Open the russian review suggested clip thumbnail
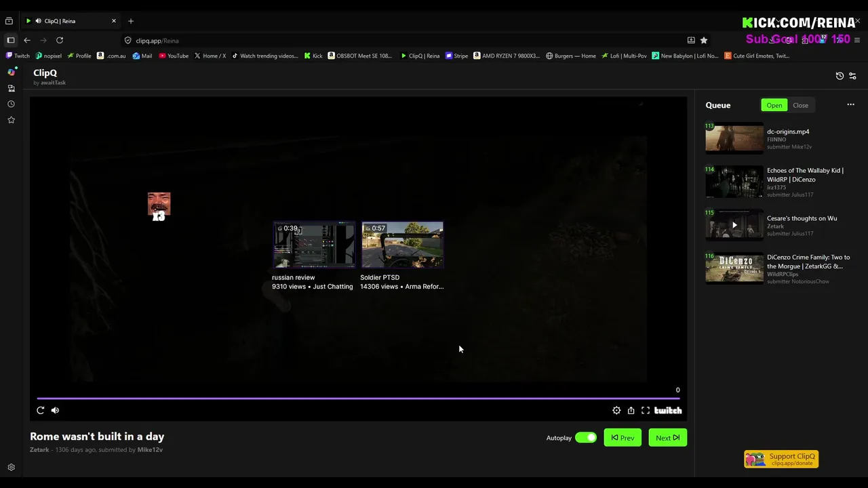Image resolution: width=868 pixels, height=488 pixels. click(314, 245)
